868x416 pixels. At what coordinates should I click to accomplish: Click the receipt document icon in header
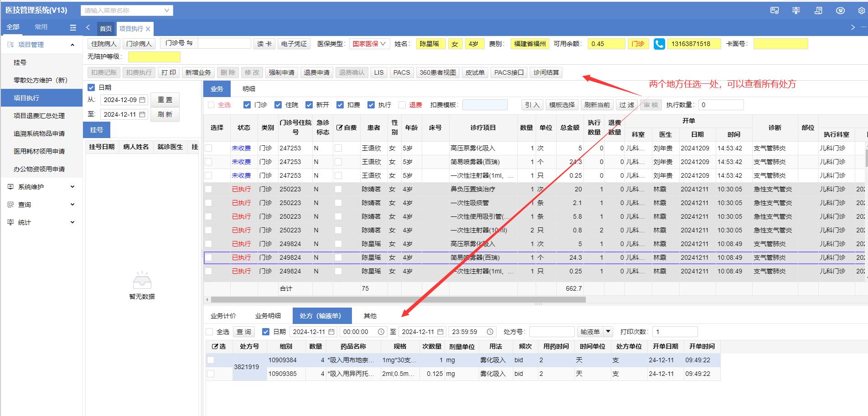click(818, 10)
